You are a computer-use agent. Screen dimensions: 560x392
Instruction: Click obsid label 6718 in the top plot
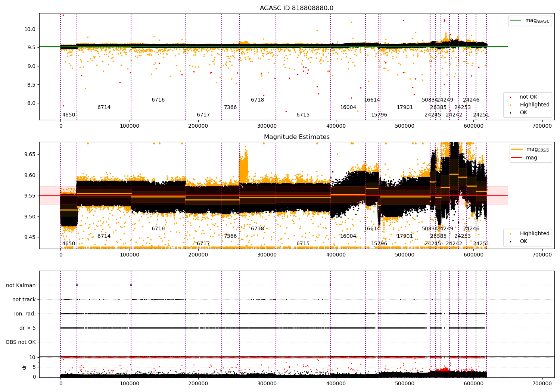pos(258,100)
